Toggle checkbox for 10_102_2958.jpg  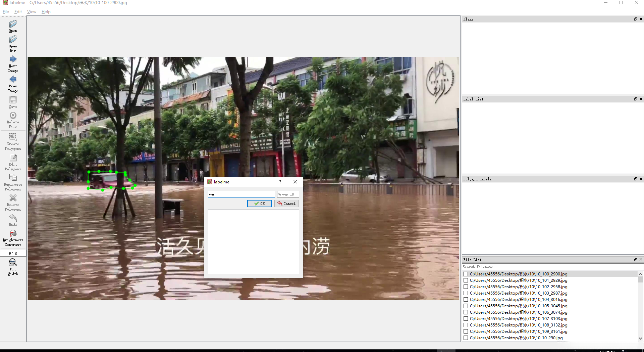pyautogui.click(x=466, y=287)
